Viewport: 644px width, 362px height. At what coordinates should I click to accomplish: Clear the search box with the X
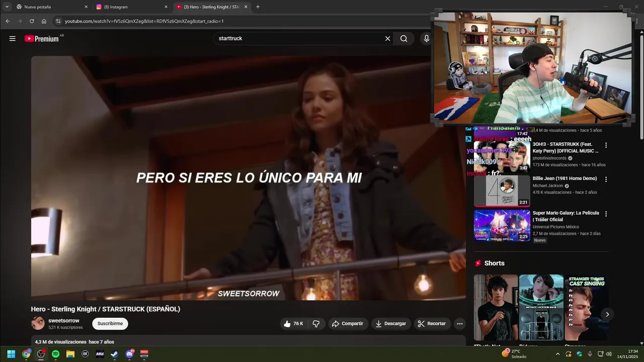pyautogui.click(x=387, y=39)
